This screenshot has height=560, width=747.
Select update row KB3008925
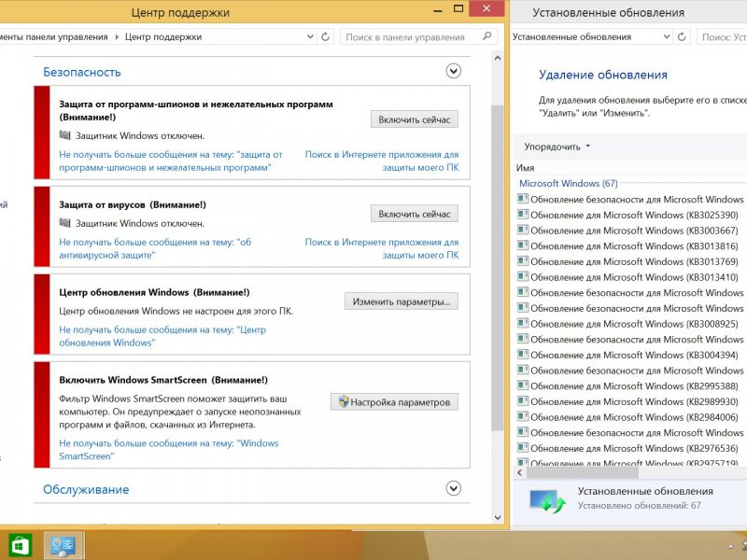click(628, 324)
